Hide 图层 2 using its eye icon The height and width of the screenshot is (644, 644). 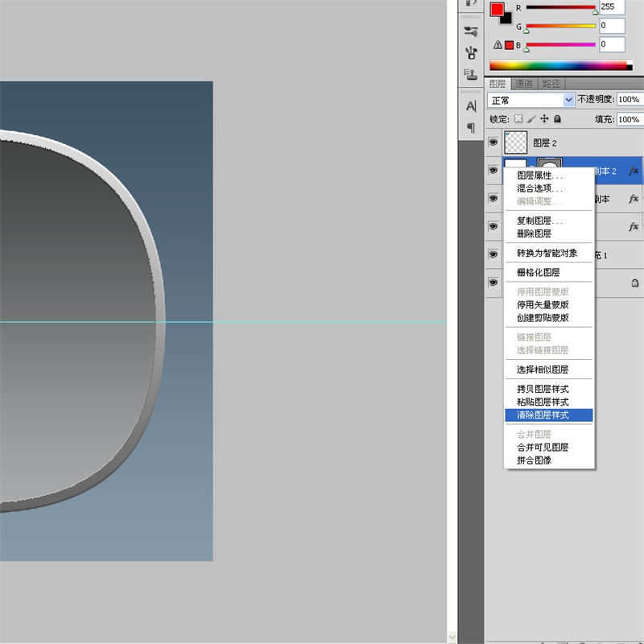tap(493, 142)
